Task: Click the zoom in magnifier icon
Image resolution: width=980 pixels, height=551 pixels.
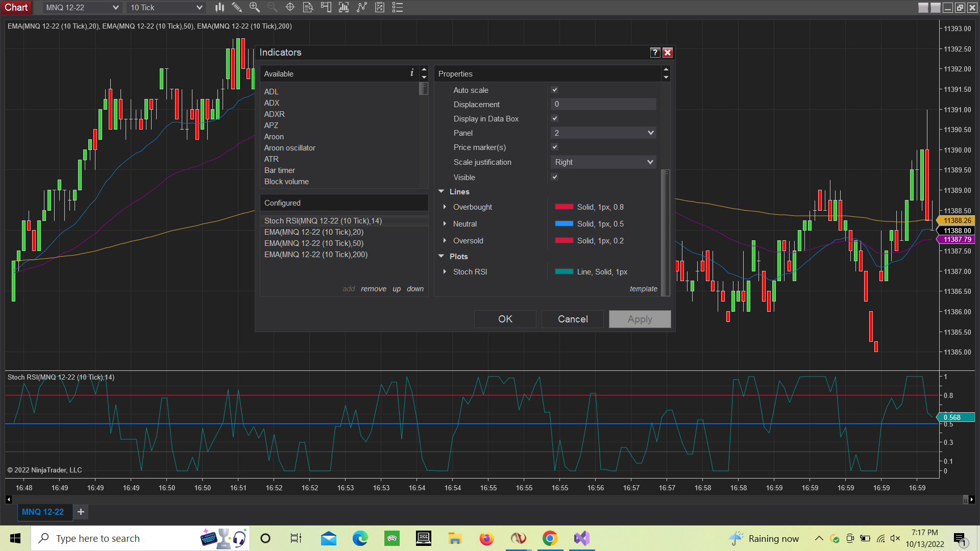Action: point(254,7)
